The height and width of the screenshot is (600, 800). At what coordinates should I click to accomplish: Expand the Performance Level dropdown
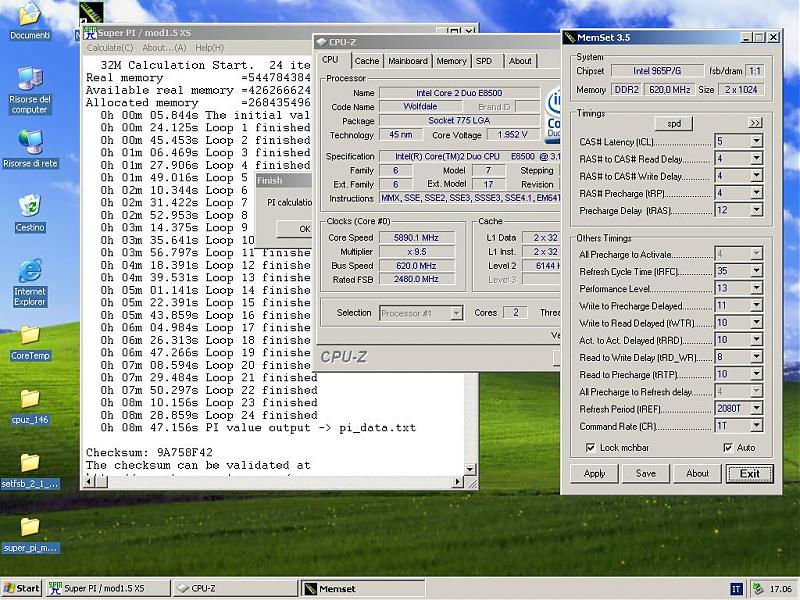(x=757, y=288)
